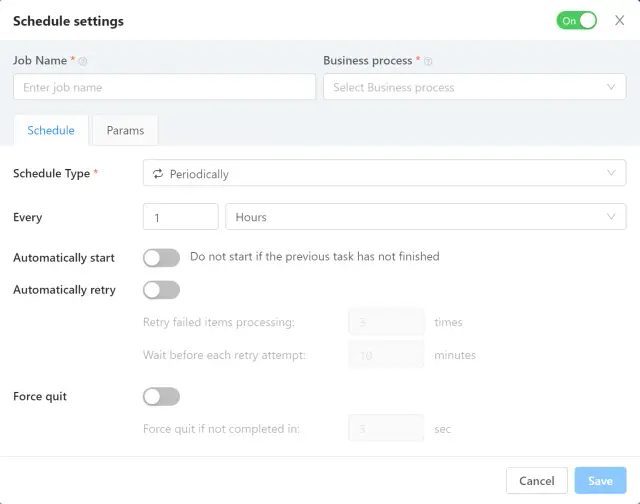Turn off the schedule On switch
The height and width of the screenshot is (504, 640).
click(x=576, y=21)
